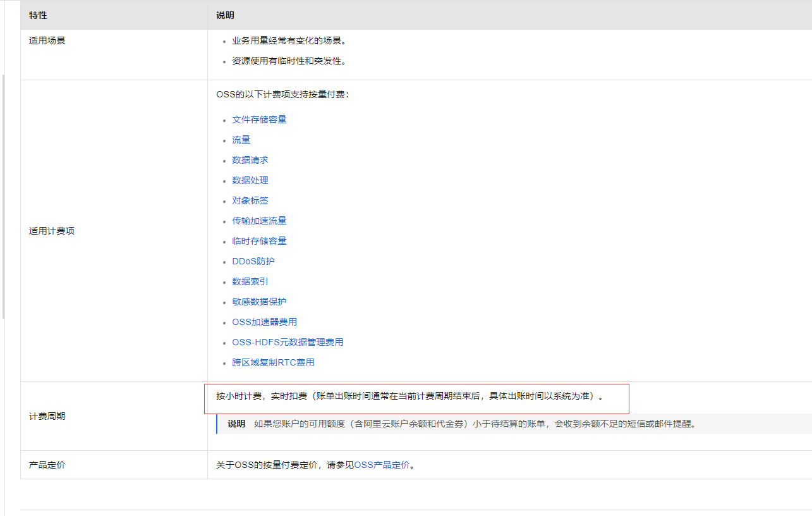The height and width of the screenshot is (516, 812).
Task: Click the left-edge vertical scrollbar
Action: pyautogui.click(x=3, y=196)
